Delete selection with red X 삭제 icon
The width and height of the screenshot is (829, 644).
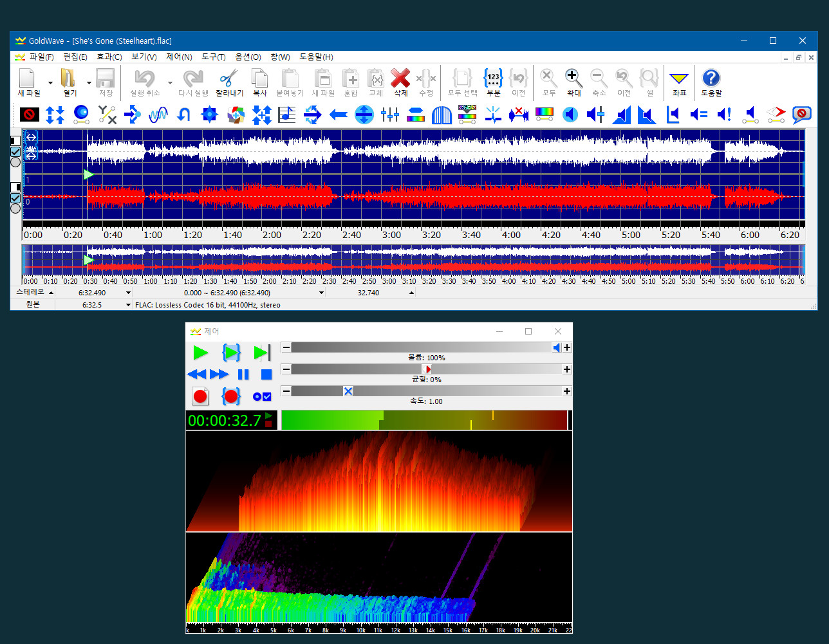(x=400, y=82)
